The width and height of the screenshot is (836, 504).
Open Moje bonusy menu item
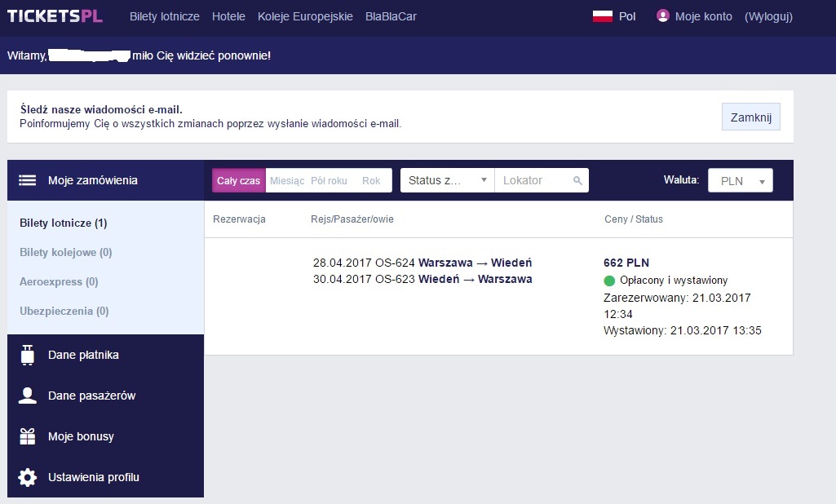point(105,436)
